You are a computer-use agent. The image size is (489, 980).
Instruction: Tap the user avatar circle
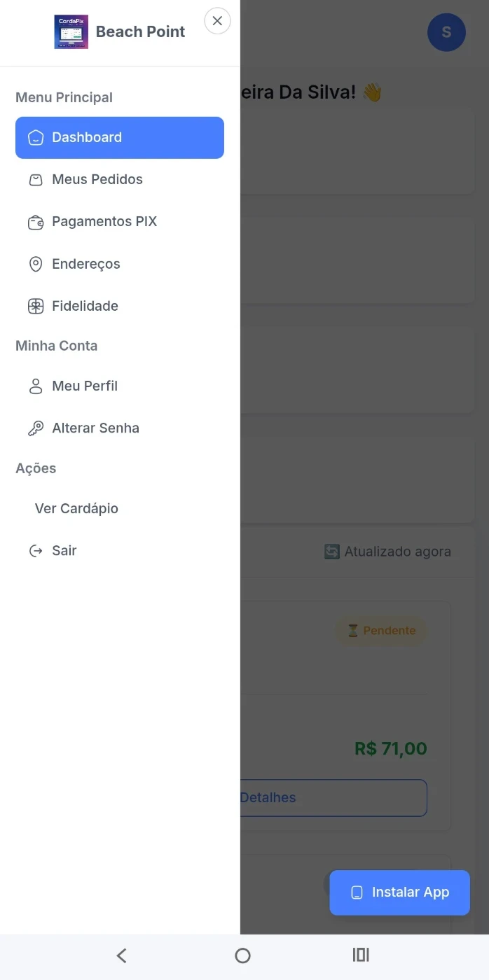[x=446, y=32]
